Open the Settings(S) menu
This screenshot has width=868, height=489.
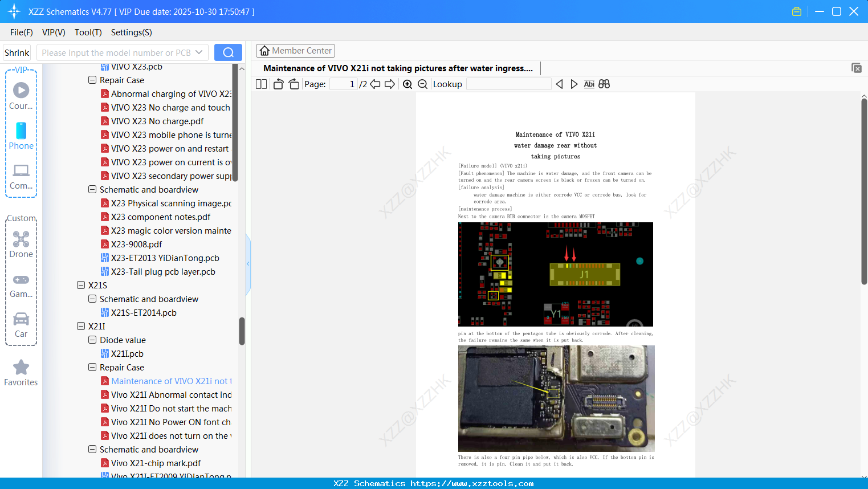click(132, 32)
